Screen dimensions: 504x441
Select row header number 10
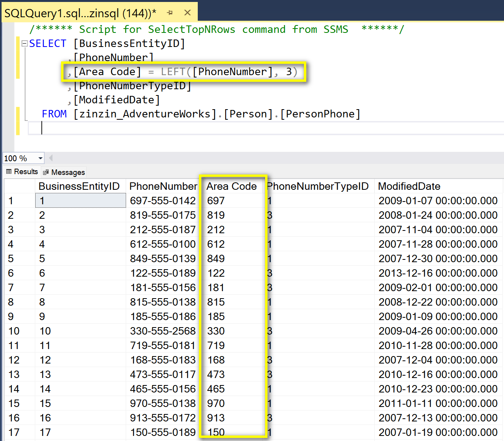click(x=19, y=331)
